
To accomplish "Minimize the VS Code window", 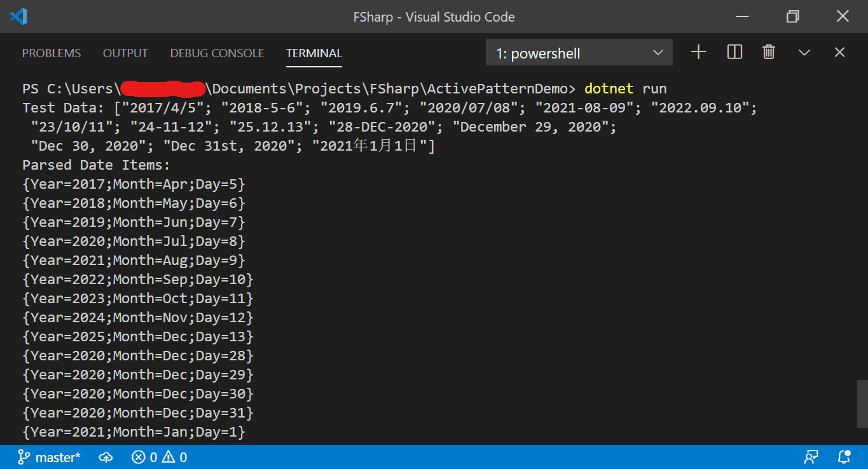I will pyautogui.click(x=743, y=17).
